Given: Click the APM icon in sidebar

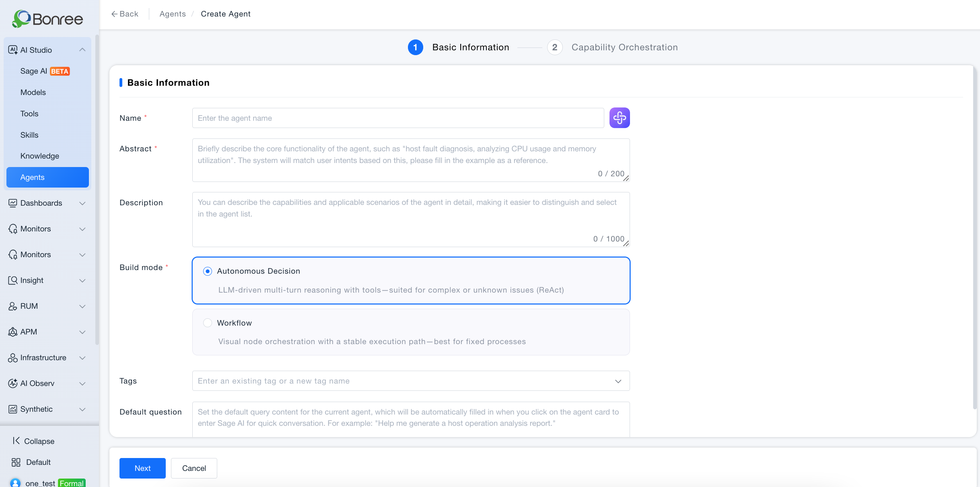Looking at the screenshot, I should 13,332.
